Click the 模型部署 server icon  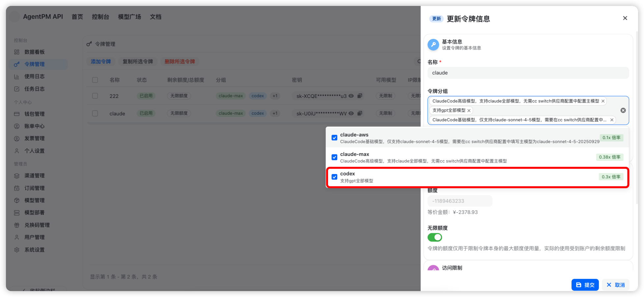16,213
